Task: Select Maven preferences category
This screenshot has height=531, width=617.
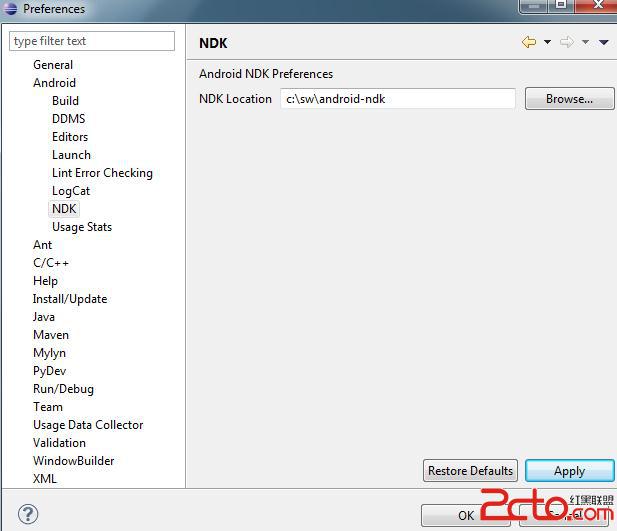Action: pos(51,335)
